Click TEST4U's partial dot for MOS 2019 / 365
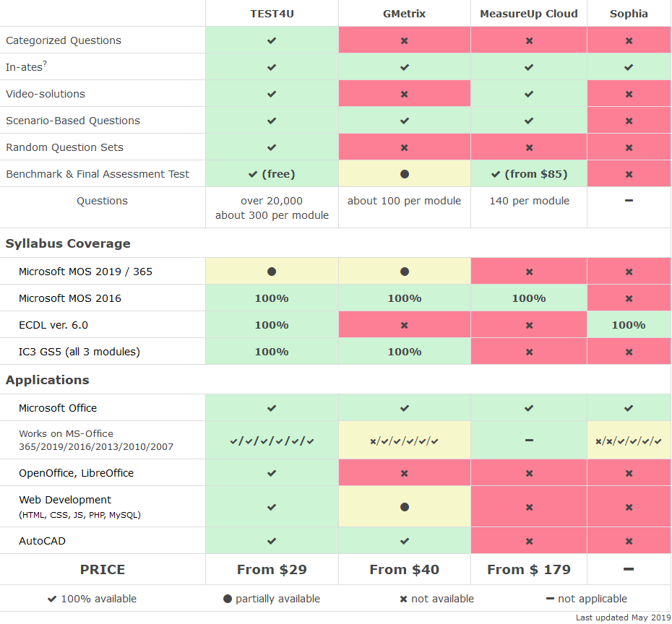This screenshot has width=672, height=624. click(272, 272)
